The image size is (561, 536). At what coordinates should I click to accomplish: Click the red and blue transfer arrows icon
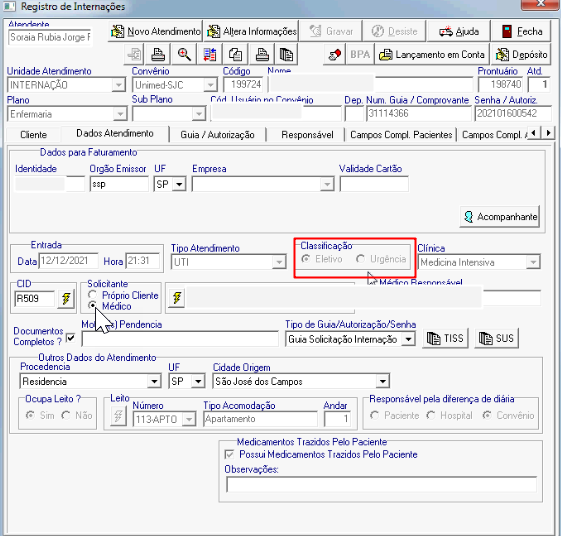tap(210, 54)
